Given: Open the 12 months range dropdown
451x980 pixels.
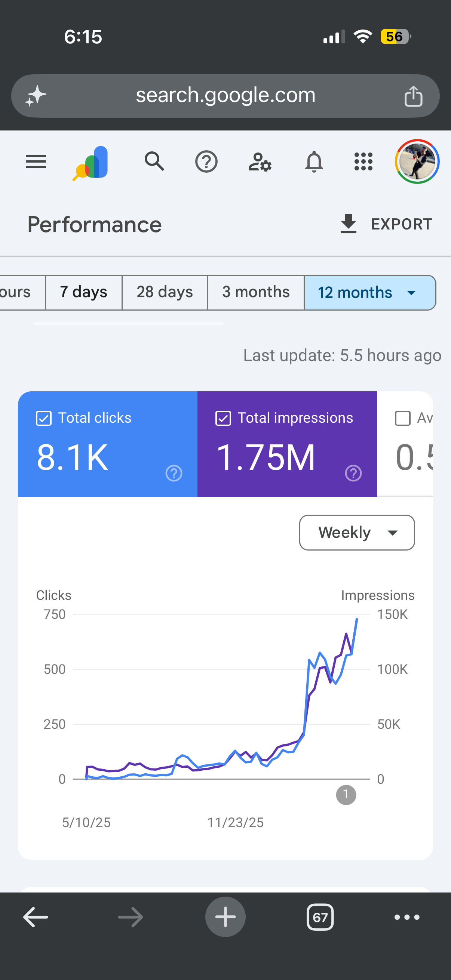Looking at the screenshot, I should [369, 293].
